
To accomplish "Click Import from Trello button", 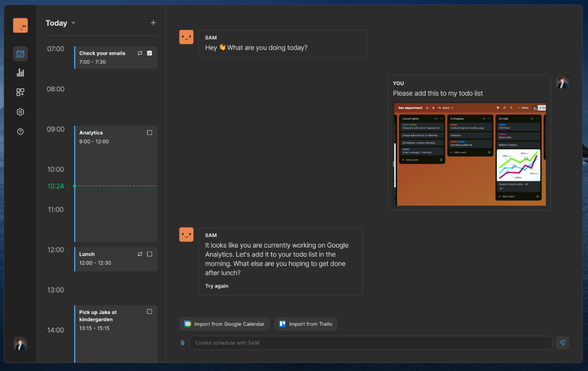I will (306, 324).
